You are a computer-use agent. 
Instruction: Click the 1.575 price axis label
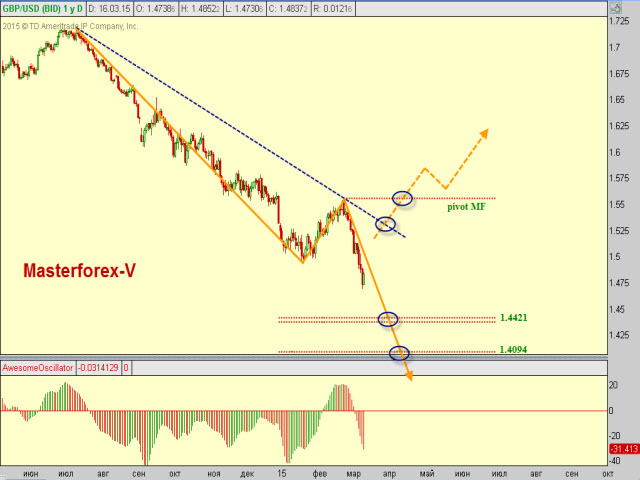click(619, 178)
